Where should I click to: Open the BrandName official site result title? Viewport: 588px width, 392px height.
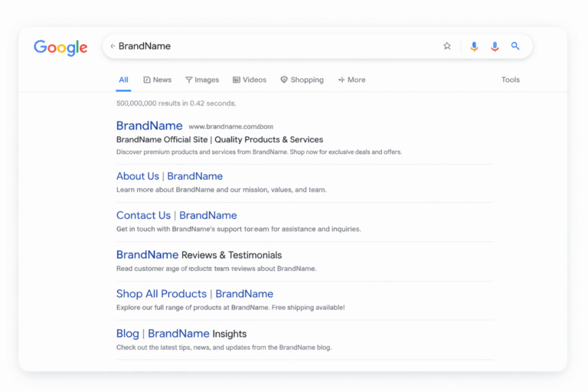click(149, 126)
